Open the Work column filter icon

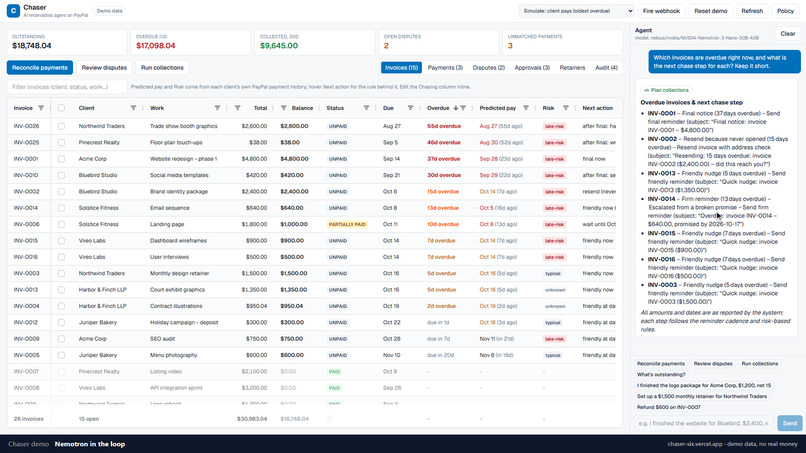point(217,108)
